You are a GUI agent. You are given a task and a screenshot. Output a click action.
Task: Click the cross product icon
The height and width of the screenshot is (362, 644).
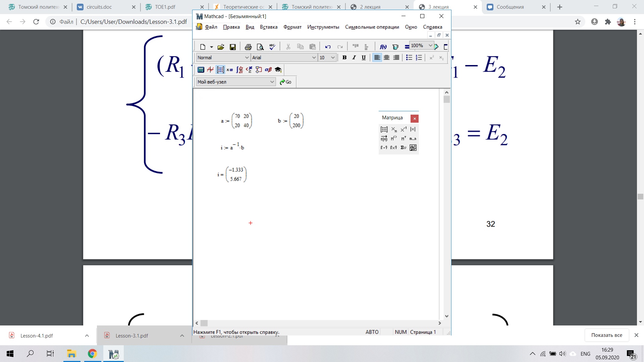(x=394, y=147)
